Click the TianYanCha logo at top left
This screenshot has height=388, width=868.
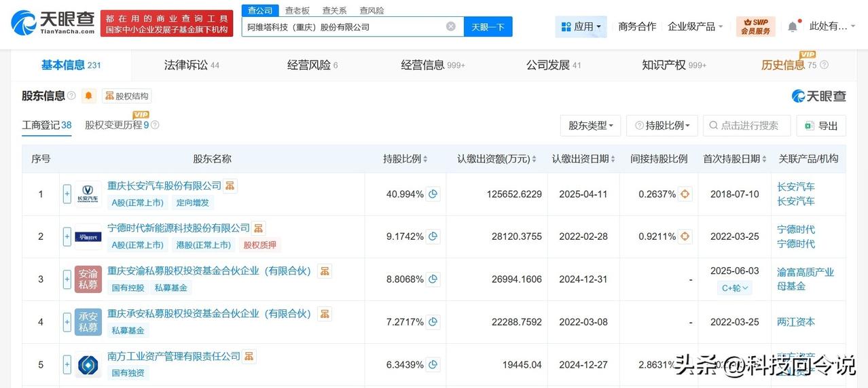tap(53, 22)
